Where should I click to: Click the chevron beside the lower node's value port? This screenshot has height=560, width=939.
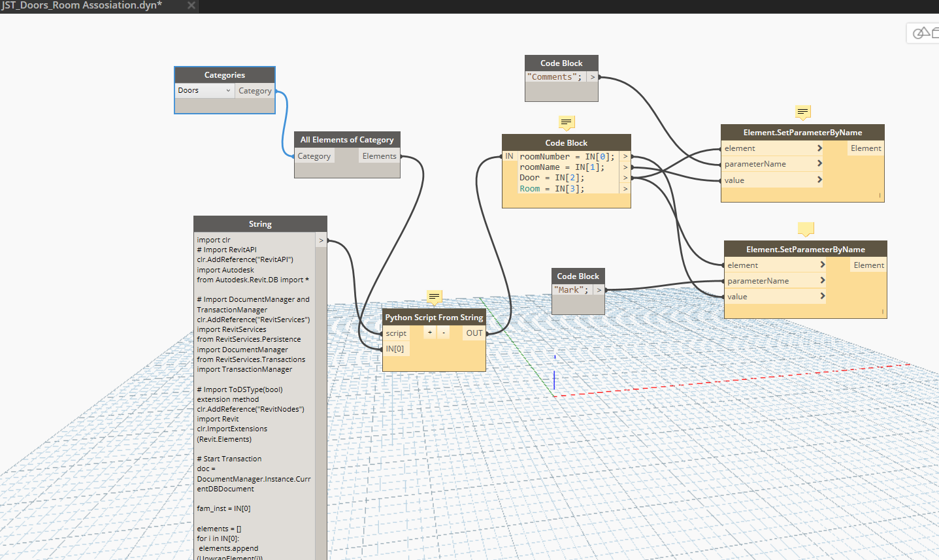822,296
